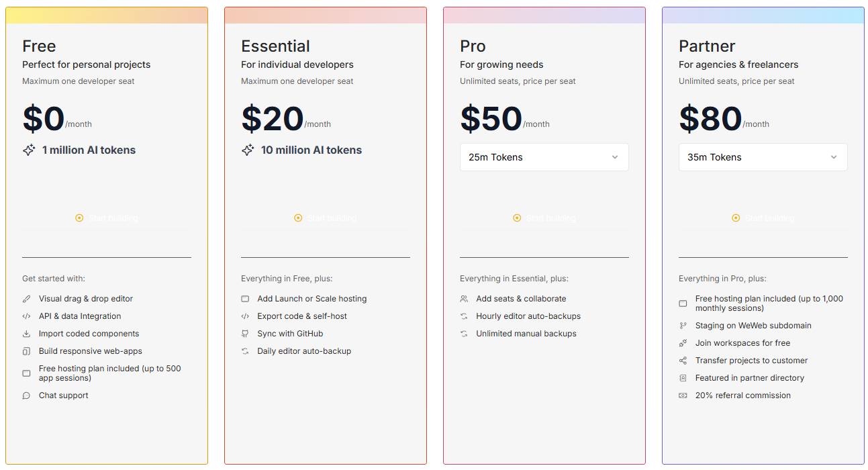Click Start building on the Pro plan
This screenshot has width=868, height=470.
pyautogui.click(x=544, y=218)
